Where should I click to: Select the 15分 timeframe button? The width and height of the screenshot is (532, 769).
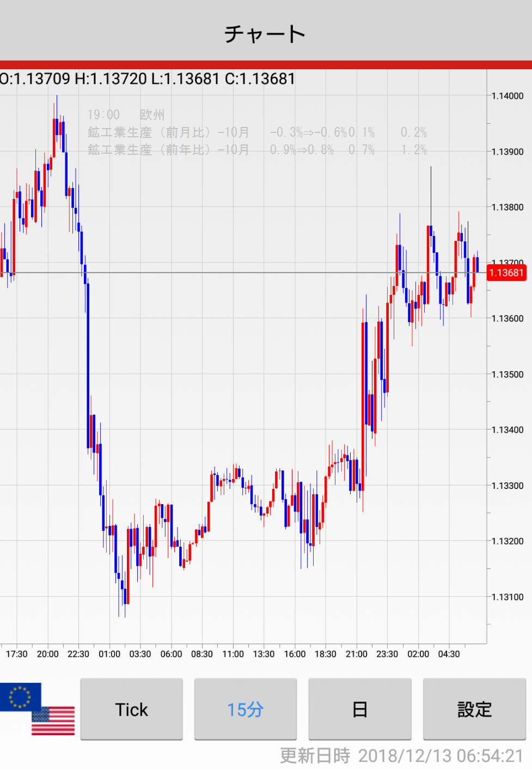[245, 709]
